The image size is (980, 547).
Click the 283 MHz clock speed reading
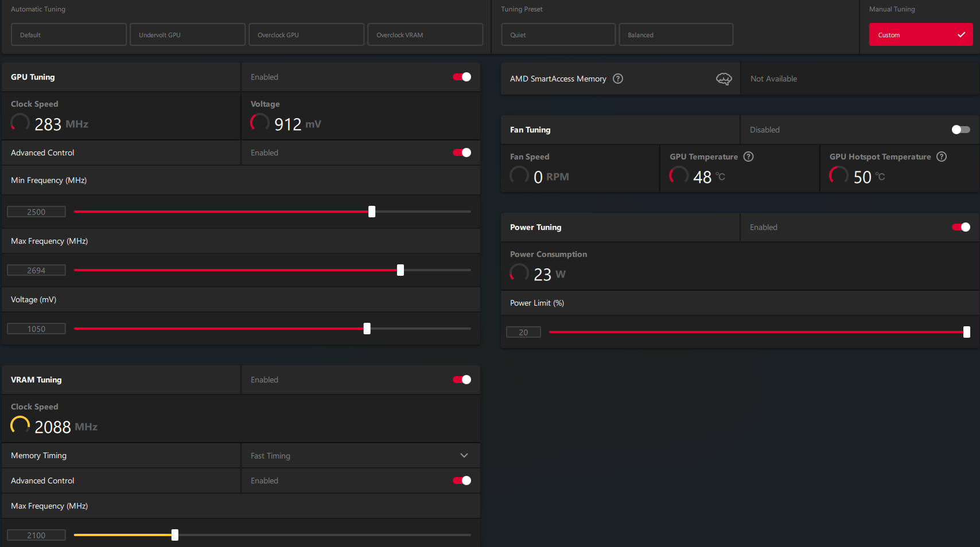click(x=61, y=124)
